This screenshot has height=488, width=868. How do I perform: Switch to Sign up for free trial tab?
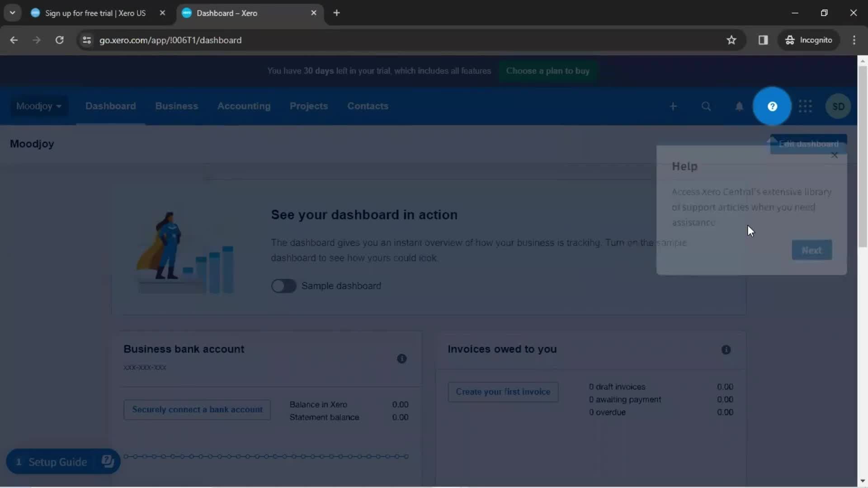pos(95,13)
